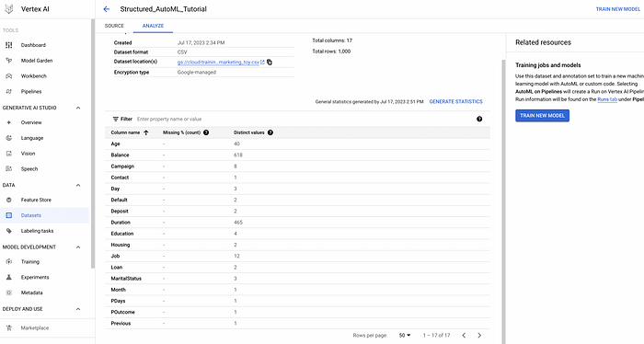Click the Filter icon
Image resolution: width=644 pixels, height=344 pixels.
[115, 119]
